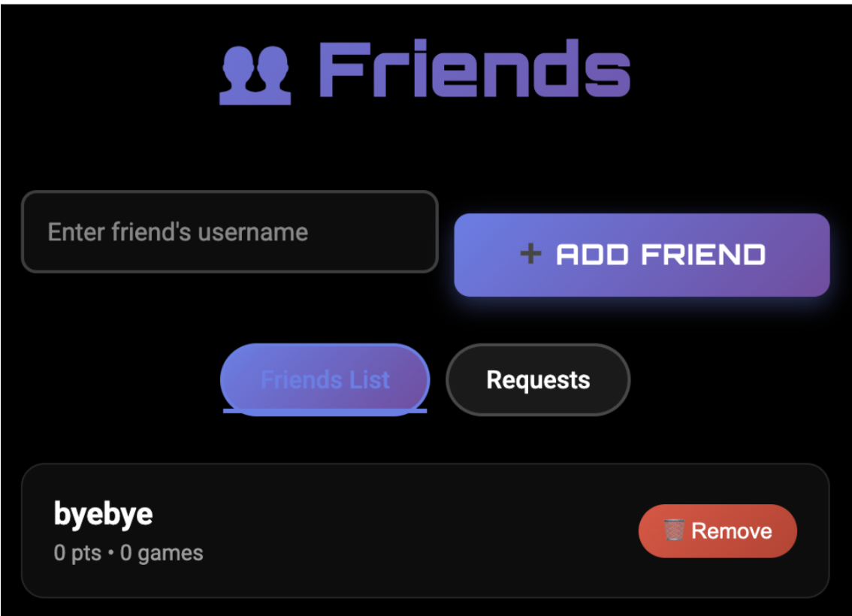Click the plus icon on Add Friend

[531, 254]
